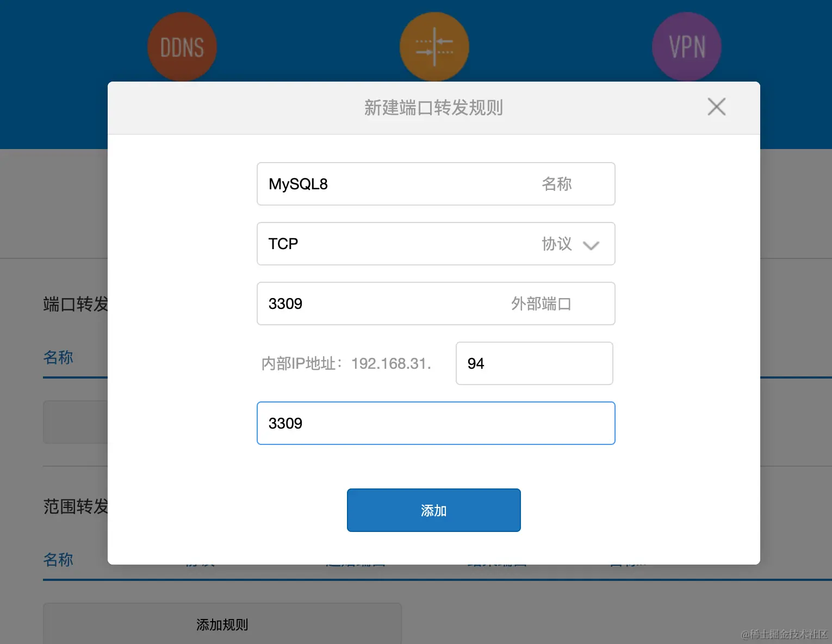
Task: Click the dialog close X icon
Action: point(716,107)
